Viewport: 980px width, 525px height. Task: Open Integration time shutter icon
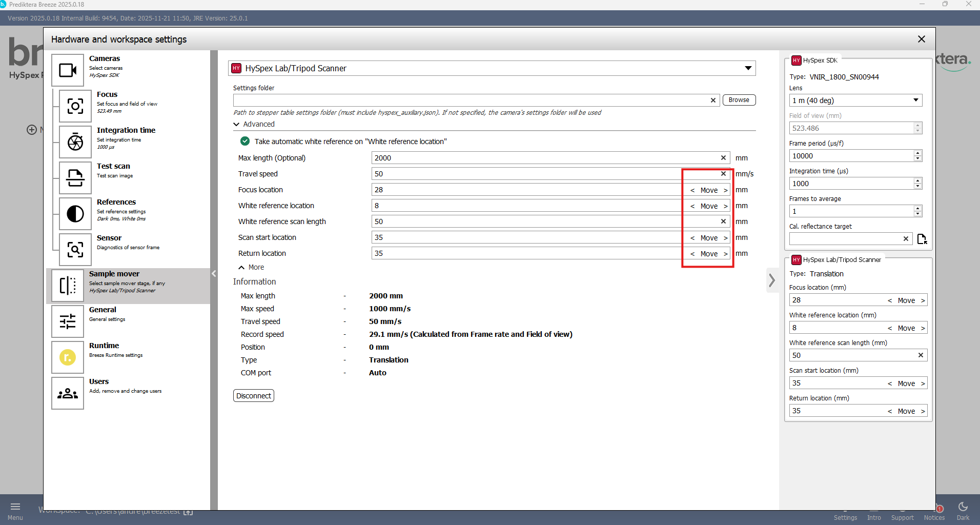point(75,142)
